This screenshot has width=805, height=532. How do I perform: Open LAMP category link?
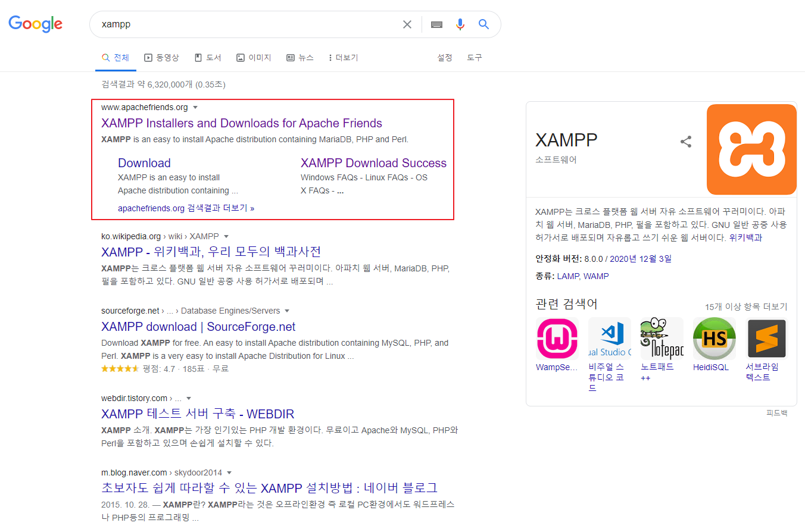tap(567, 276)
